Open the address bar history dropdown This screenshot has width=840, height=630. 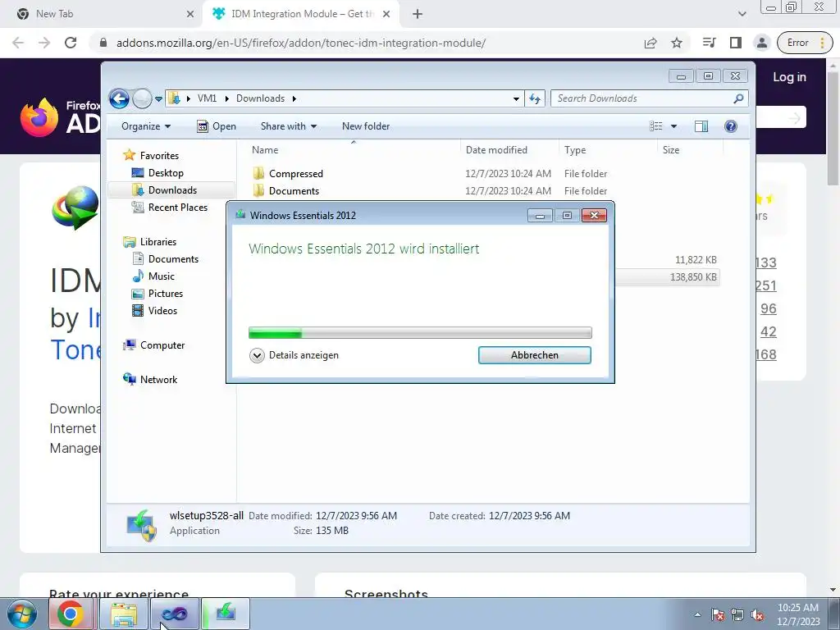[x=516, y=98]
